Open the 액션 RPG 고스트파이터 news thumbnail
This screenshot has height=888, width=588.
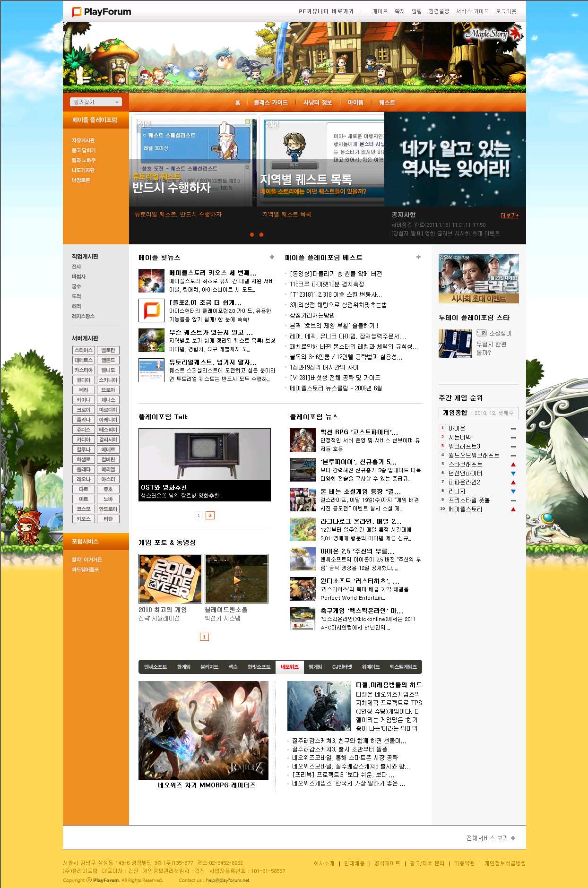click(303, 440)
